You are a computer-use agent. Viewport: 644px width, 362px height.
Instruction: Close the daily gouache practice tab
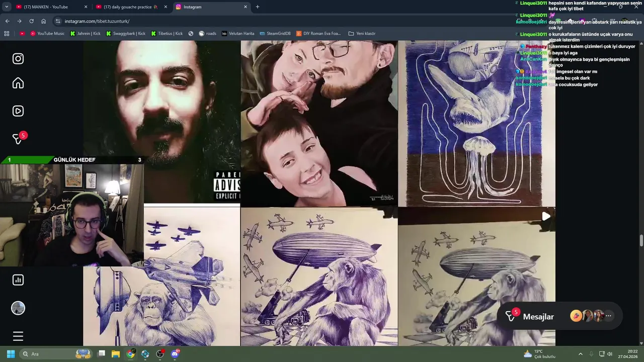click(166, 7)
